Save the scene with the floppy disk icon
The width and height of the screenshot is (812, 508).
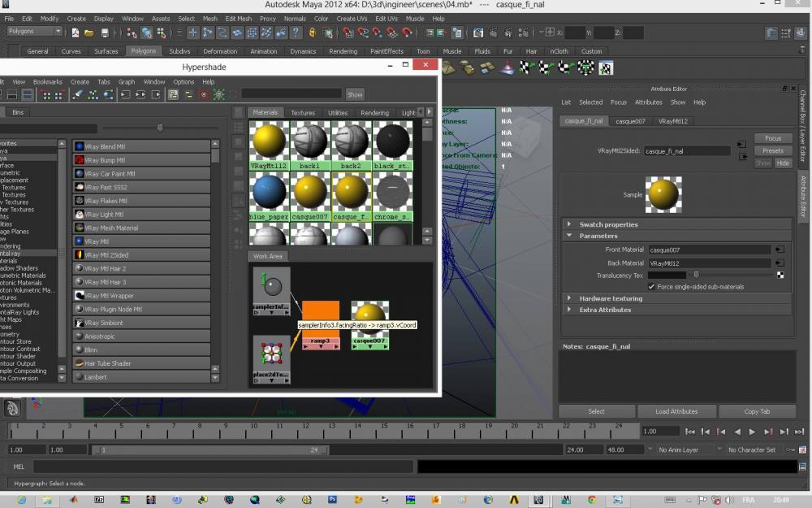pyautogui.click(x=105, y=33)
